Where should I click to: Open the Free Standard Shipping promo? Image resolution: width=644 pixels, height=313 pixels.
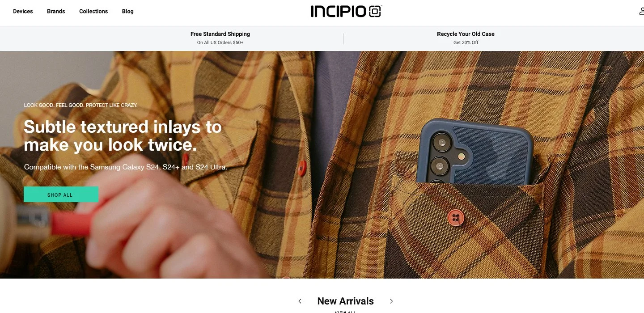tap(220, 34)
